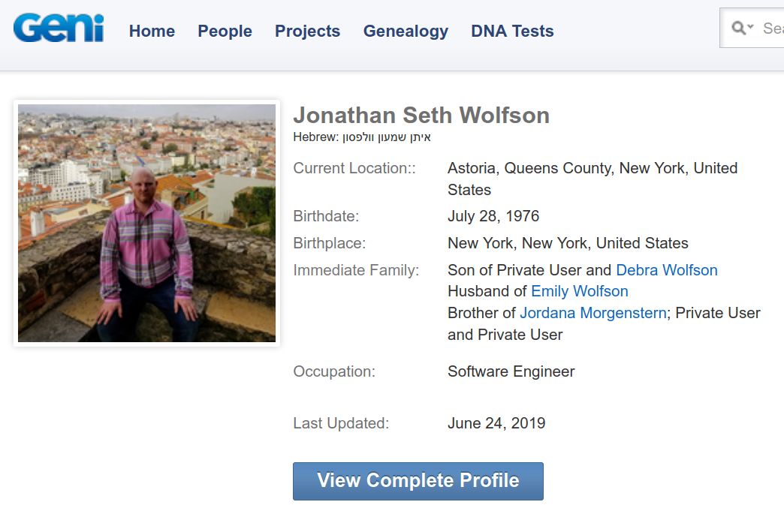Open Debra Wolfson's profile link
Viewport: 784px width, 532px height.
point(666,270)
